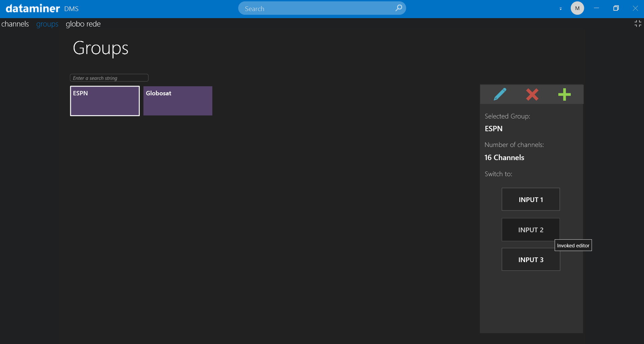Viewport: 644px width, 344px height.
Task: Open the channels tab
Action: click(15, 24)
